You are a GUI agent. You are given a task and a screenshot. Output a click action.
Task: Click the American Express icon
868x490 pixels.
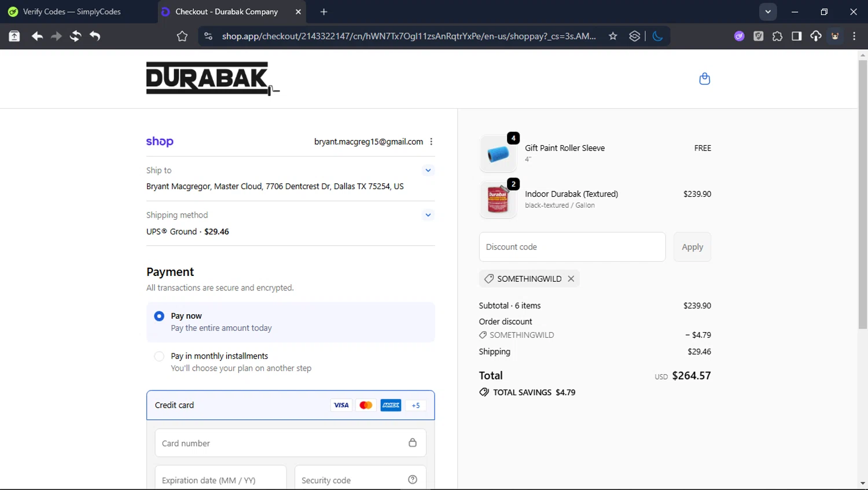[x=391, y=405]
